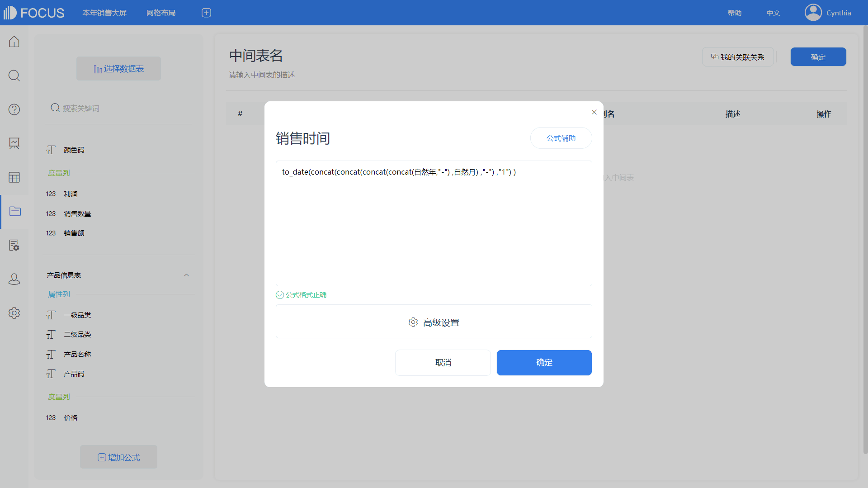Click the text-type icon beside 产品码
The width and height of the screenshot is (868, 488).
(51, 374)
